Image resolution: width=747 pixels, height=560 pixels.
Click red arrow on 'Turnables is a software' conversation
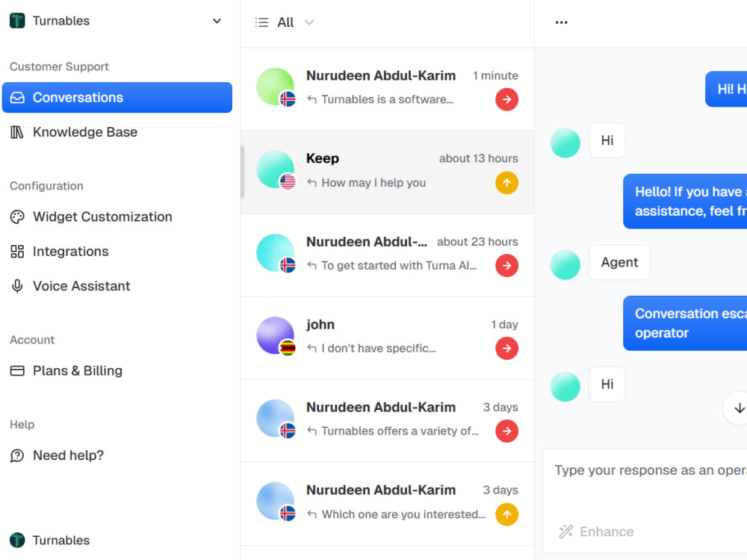[x=506, y=99]
